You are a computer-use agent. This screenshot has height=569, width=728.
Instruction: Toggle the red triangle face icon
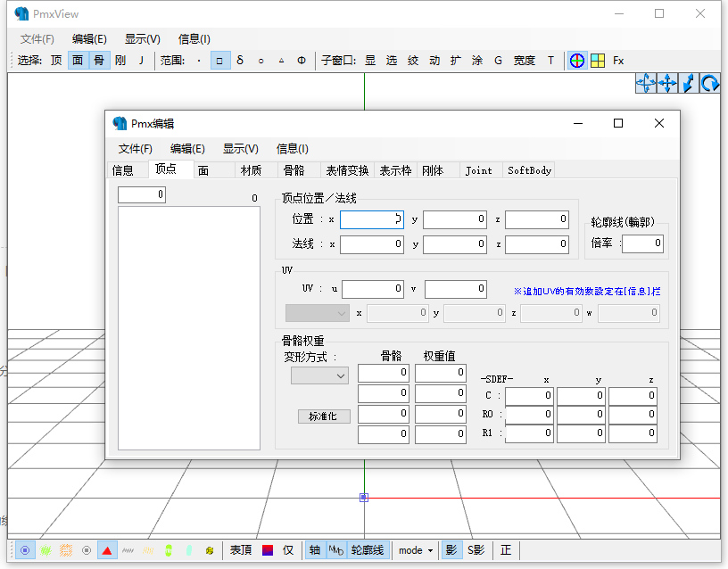[107, 550]
